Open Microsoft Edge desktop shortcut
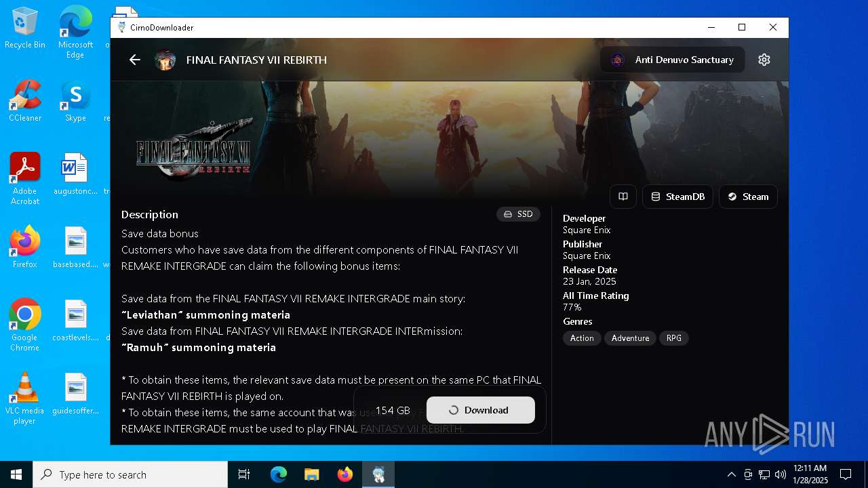This screenshot has width=868, height=488. tap(75, 33)
